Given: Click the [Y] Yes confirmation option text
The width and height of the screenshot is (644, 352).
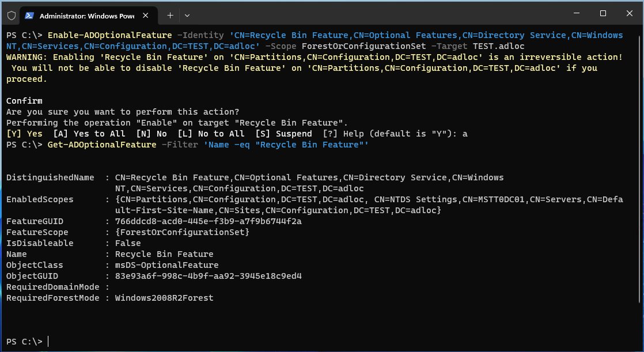Looking at the screenshot, I should pos(24,134).
